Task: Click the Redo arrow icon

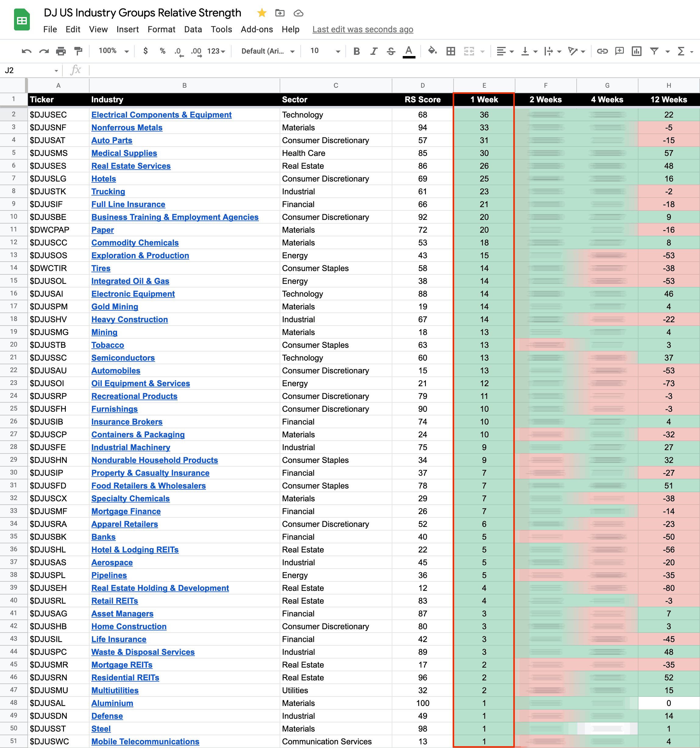Action: pos(44,51)
